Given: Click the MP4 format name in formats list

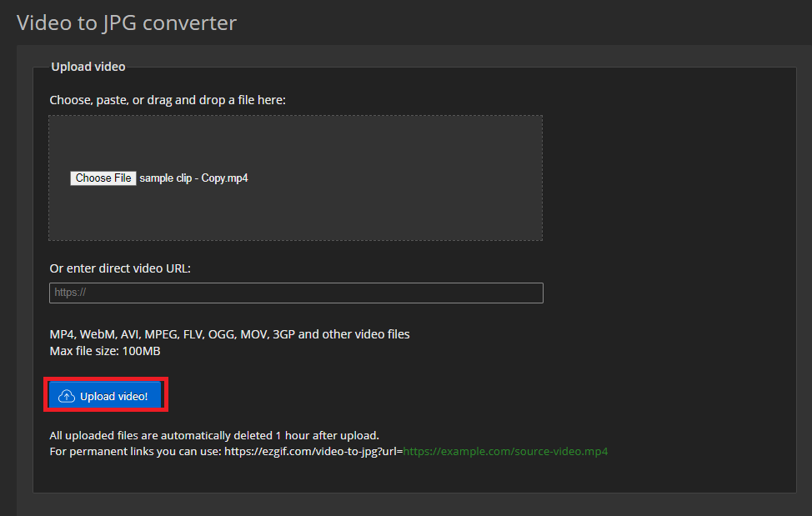Looking at the screenshot, I should pos(58,333).
